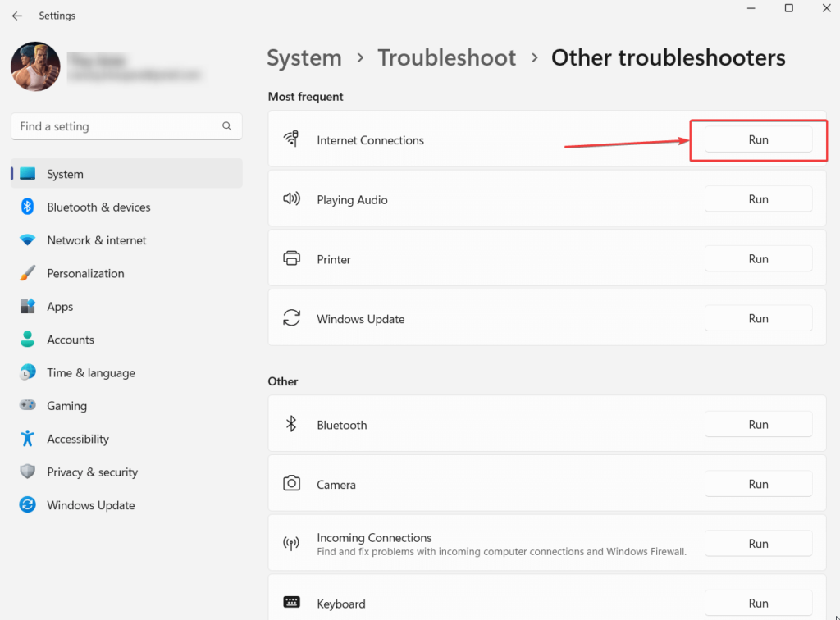
Task: Open Gaming settings
Action: 126,406
